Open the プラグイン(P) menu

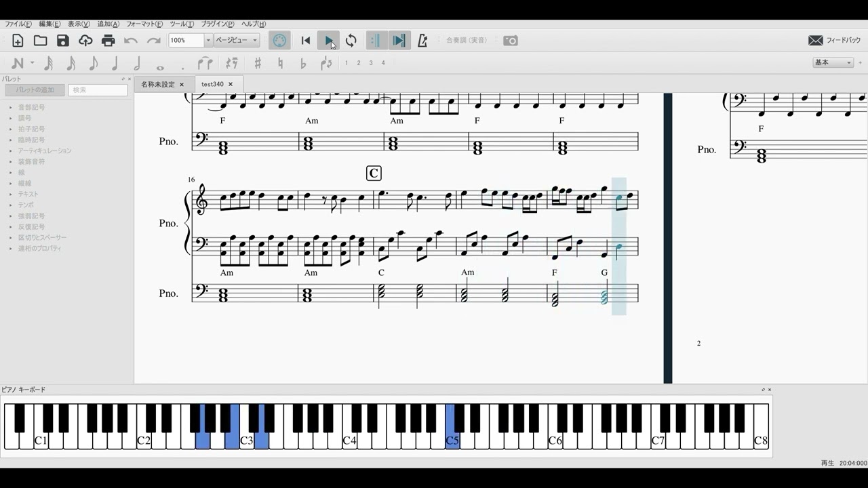click(218, 24)
